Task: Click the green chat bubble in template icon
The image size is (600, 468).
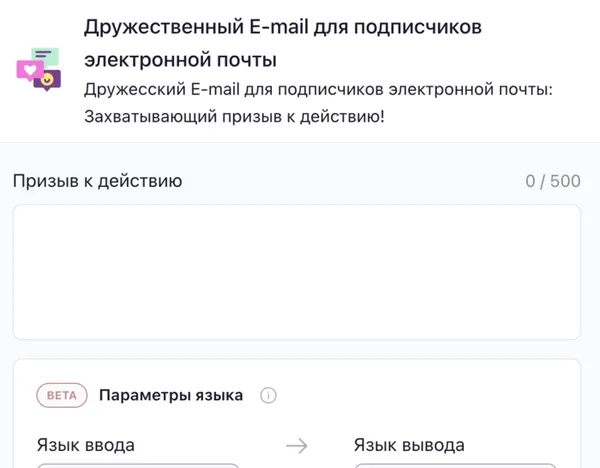Action: tap(45, 56)
